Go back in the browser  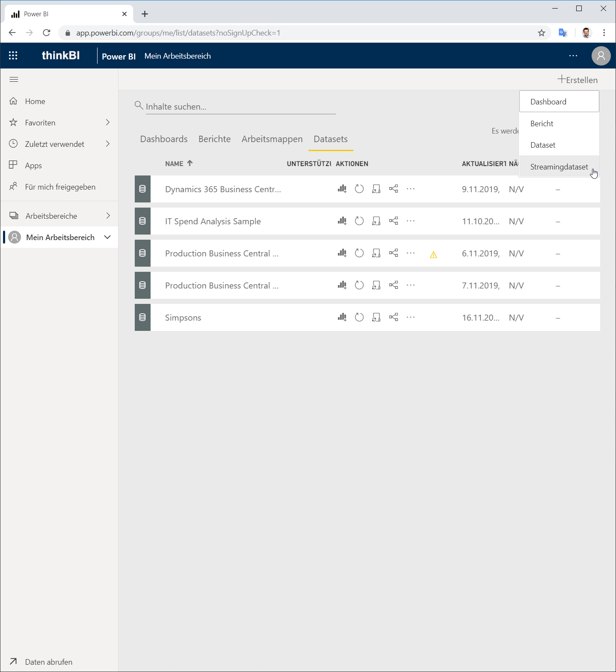point(12,33)
